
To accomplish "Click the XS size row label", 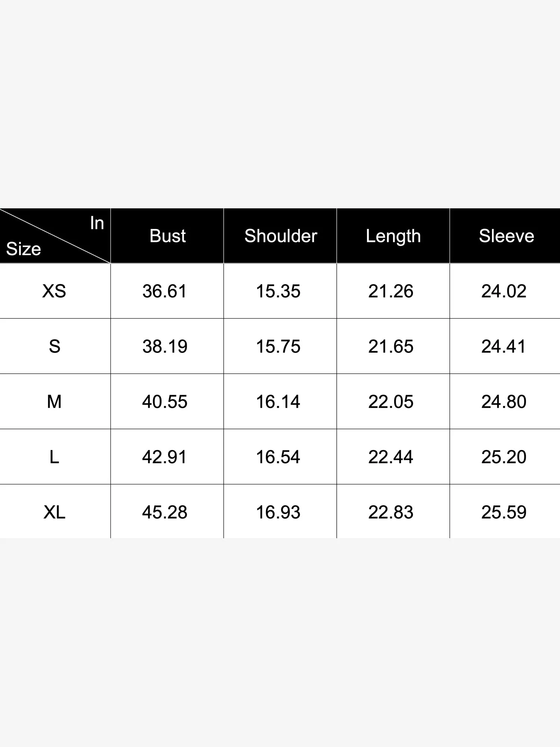I will click(54, 291).
